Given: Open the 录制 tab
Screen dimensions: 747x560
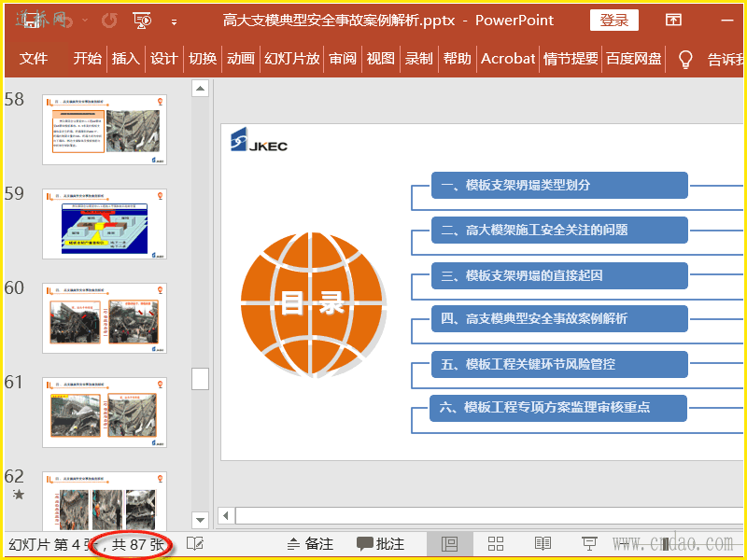Looking at the screenshot, I should coord(418,59).
